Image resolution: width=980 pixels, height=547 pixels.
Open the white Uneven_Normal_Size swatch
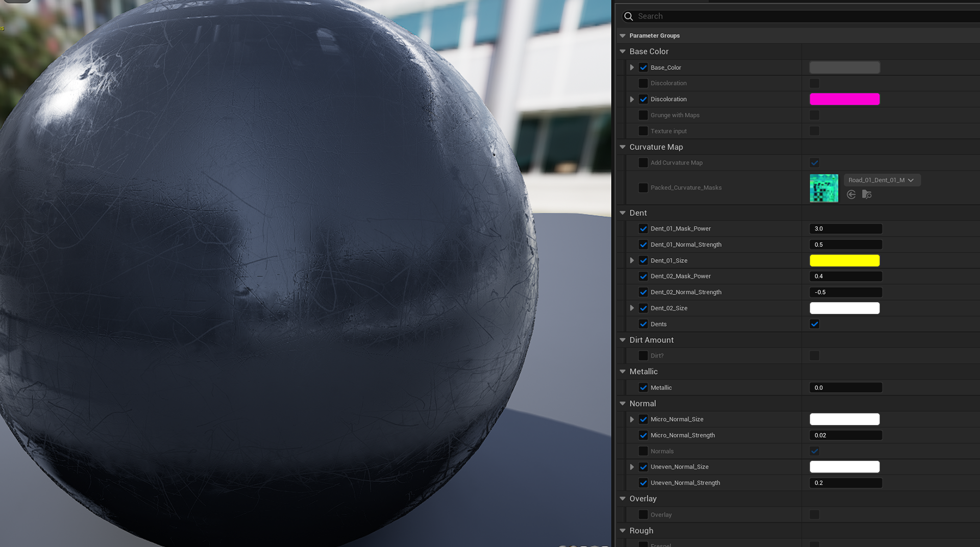pyautogui.click(x=844, y=467)
